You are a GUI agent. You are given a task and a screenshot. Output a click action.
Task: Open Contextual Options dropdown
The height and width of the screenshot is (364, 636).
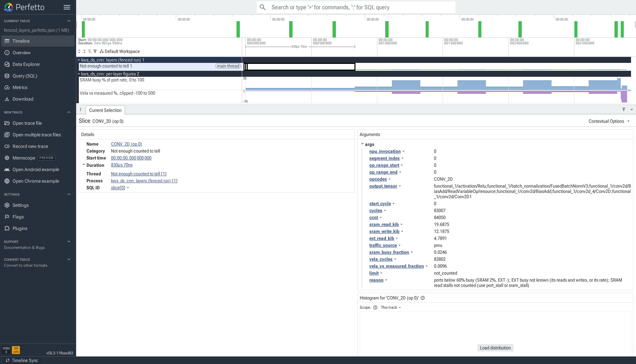pos(609,121)
